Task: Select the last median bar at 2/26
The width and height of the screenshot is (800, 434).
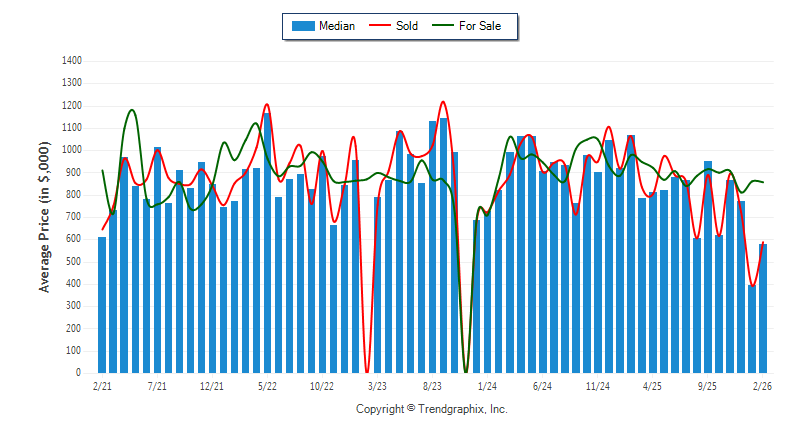Action: [763, 308]
